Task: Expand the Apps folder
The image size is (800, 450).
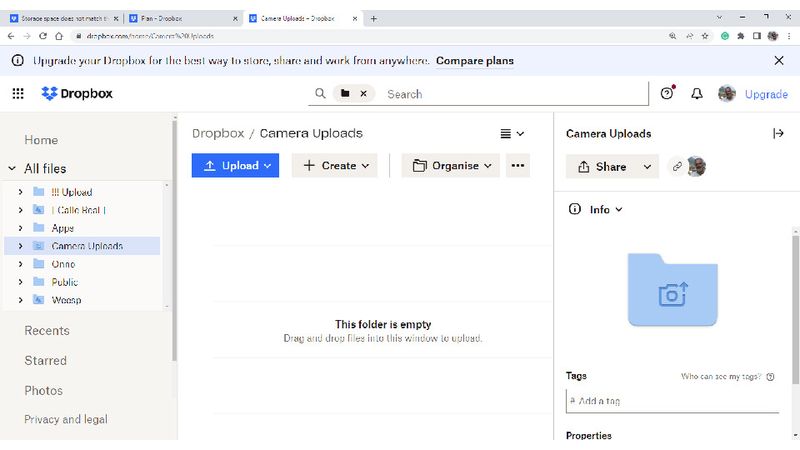Action: point(20,228)
